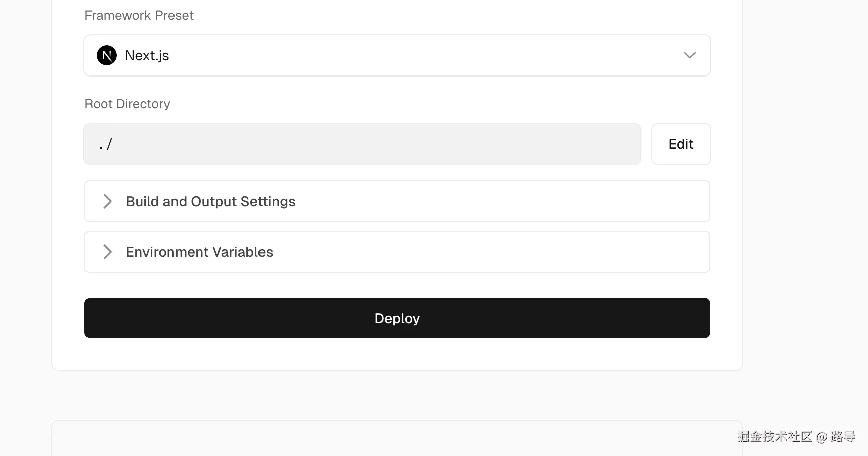Viewport: 868px width, 456px height.
Task: Click the Next.js logo icon
Action: (x=107, y=55)
